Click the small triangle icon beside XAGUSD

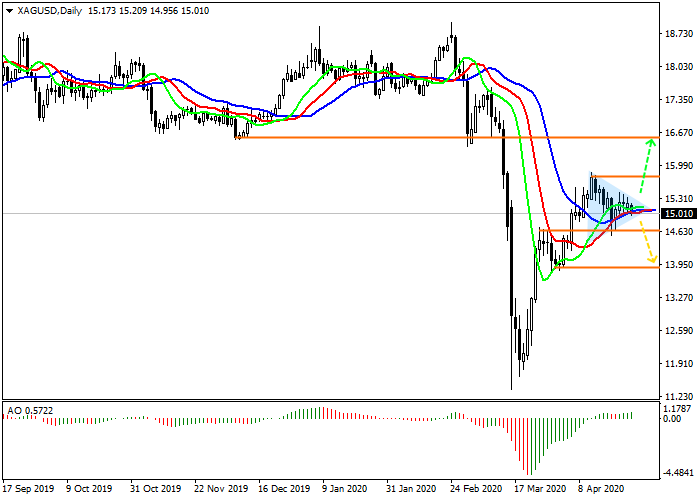point(9,10)
